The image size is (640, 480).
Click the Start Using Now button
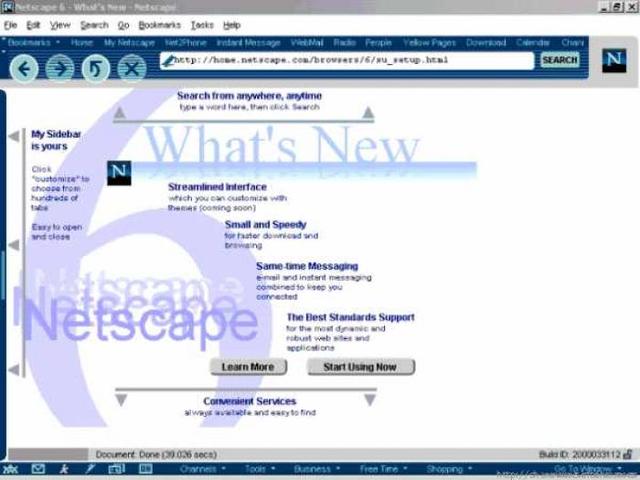(x=361, y=367)
